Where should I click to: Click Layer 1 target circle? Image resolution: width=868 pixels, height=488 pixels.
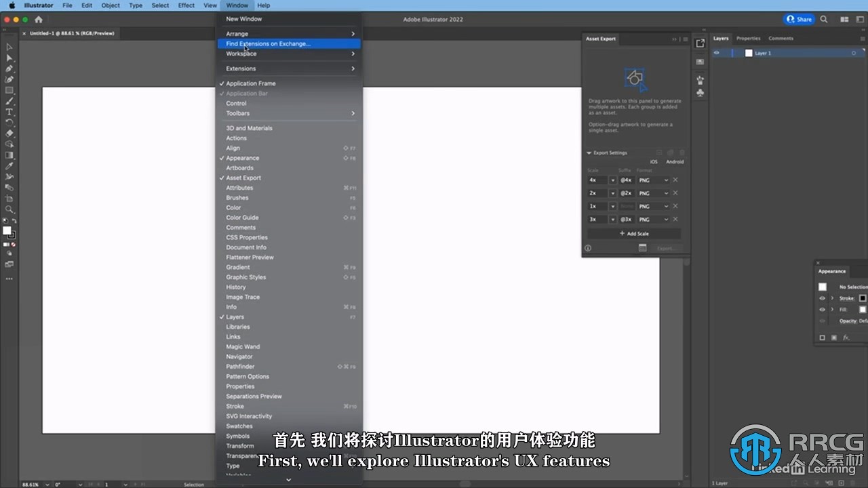click(854, 53)
